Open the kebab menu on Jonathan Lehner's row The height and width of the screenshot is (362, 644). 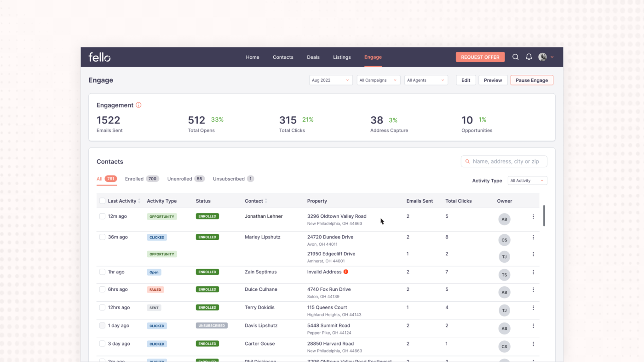pyautogui.click(x=533, y=216)
